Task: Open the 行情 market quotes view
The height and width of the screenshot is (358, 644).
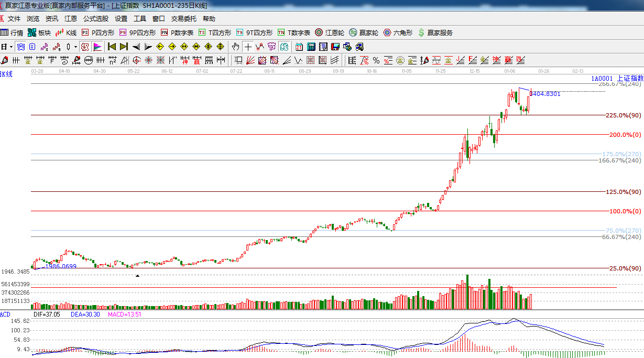Action: [12, 32]
